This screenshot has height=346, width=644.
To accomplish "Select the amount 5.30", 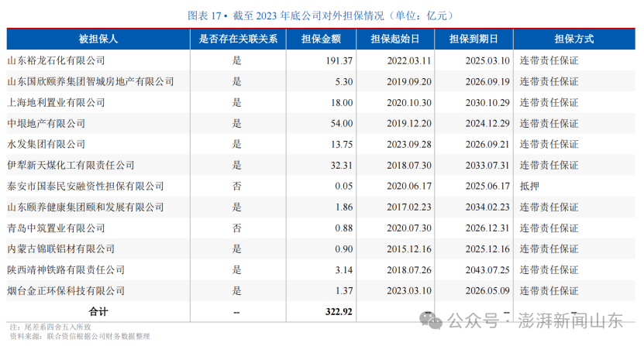I will pyautogui.click(x=344, y=82).
